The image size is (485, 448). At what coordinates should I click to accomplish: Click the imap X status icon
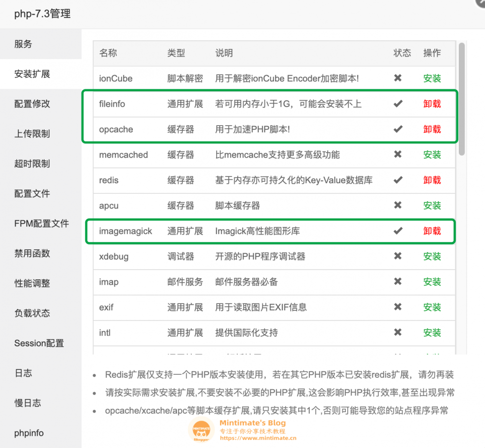pyautogui.click(x=398, y=281)
